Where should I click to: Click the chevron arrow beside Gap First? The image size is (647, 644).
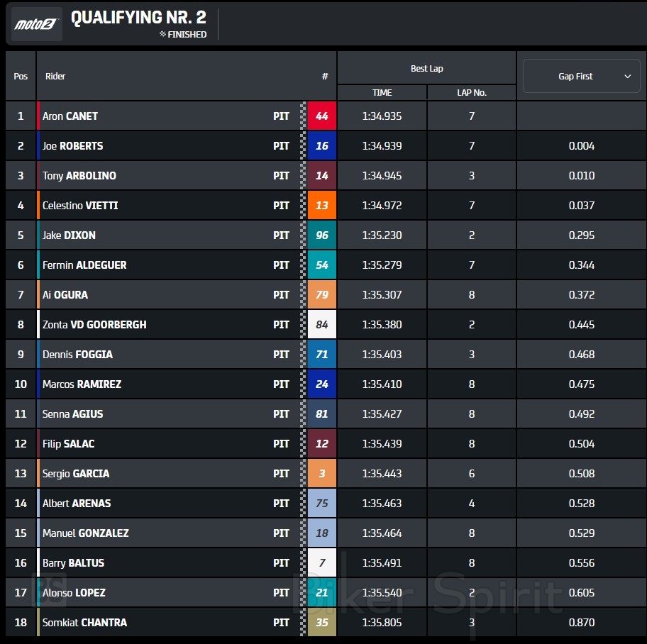click(627, 77)
